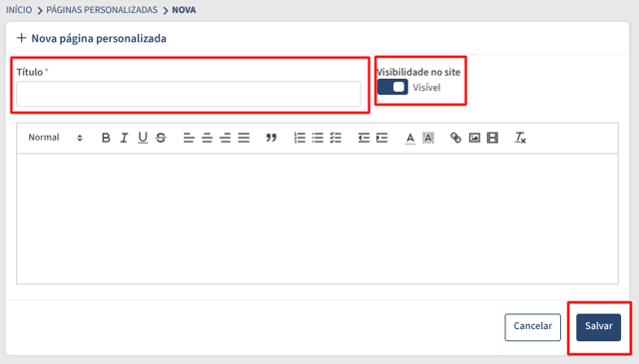Go to INÍCIO breadcrumb
This screenshot has height=364, width=639.
pos(19,10)
